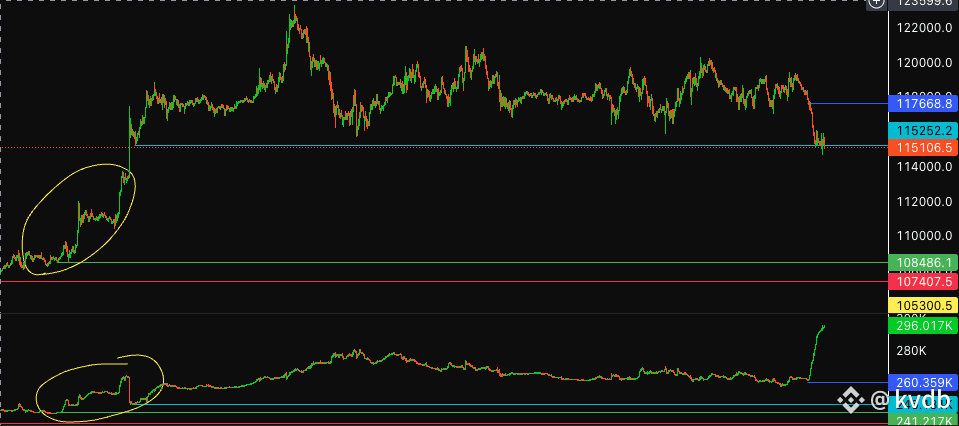Select the short blue line by 260.359K
Viewport: 959px width, 426px height.
[848, 383]
